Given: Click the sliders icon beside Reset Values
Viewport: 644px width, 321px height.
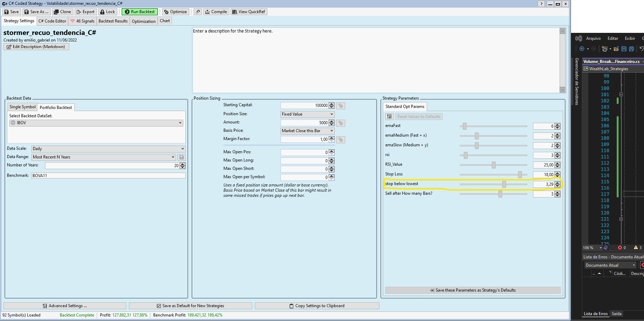Looking at the screenshot, I should point(389,117).
